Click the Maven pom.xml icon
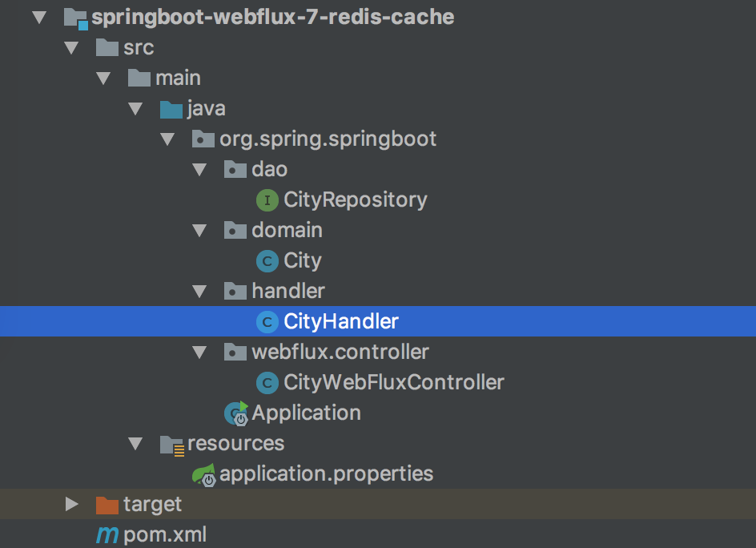The image size is (756, 548). (x=107, y=535)
